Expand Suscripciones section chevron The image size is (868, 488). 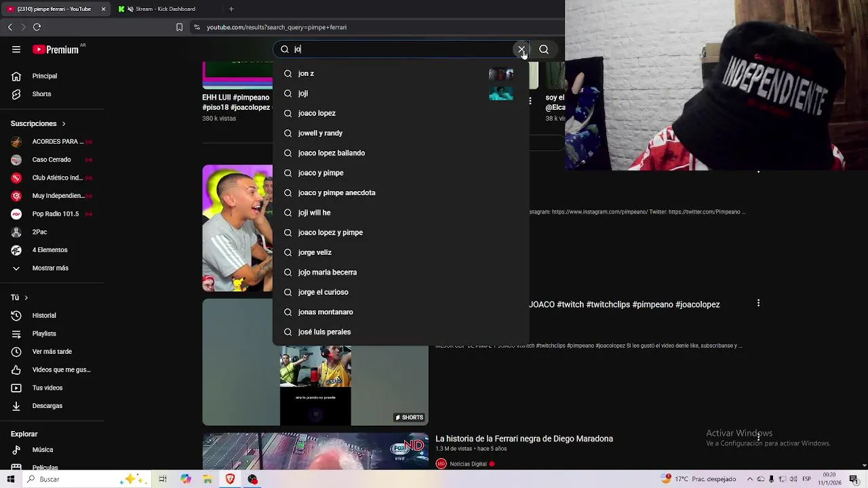click(64, 124)
